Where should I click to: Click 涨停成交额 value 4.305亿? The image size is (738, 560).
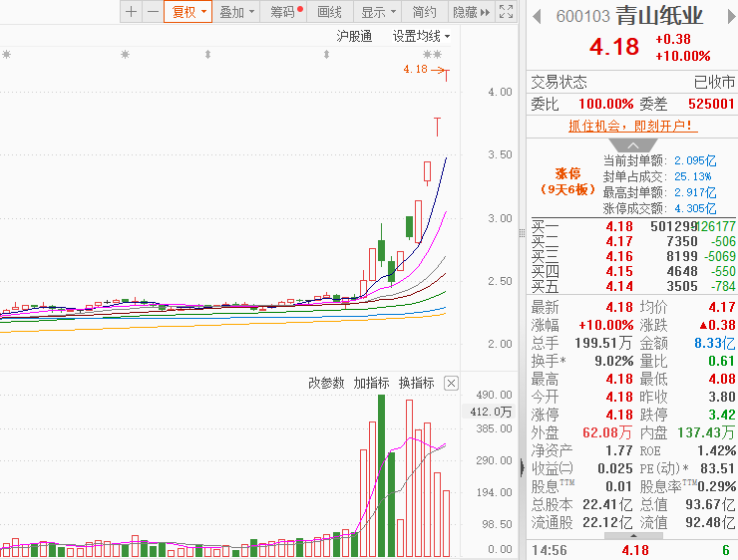click(x=695, y=208)
